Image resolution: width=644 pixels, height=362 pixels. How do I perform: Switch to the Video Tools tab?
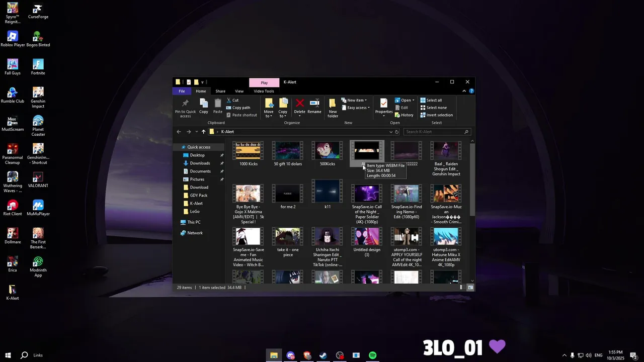click(264, 91)
